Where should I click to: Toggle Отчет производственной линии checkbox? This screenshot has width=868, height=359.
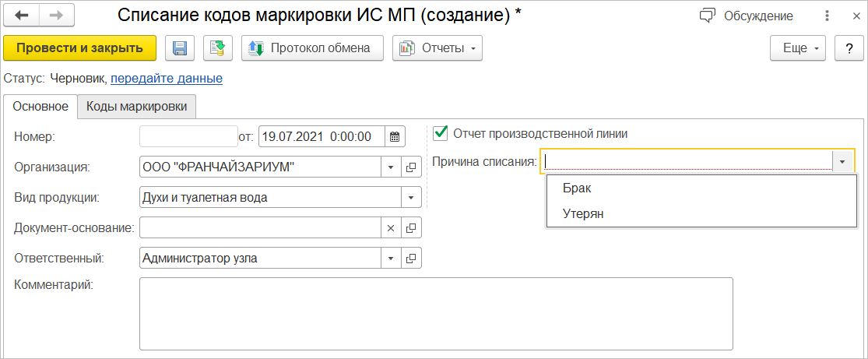(441, 133)
